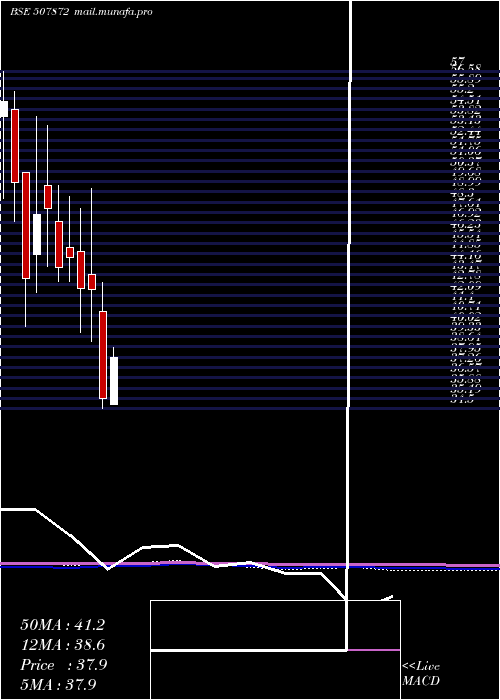This screenshot has height=700, width=500.
Task: Select the "50MA : 41.2" indicator readout
Action: [x=62, y=625]
